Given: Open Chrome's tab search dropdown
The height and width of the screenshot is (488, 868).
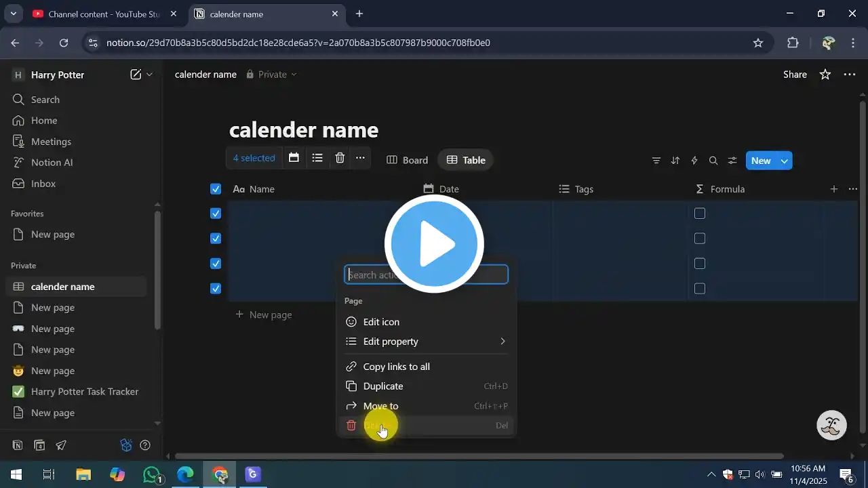Looking at the screenshot, I should 13,14.
